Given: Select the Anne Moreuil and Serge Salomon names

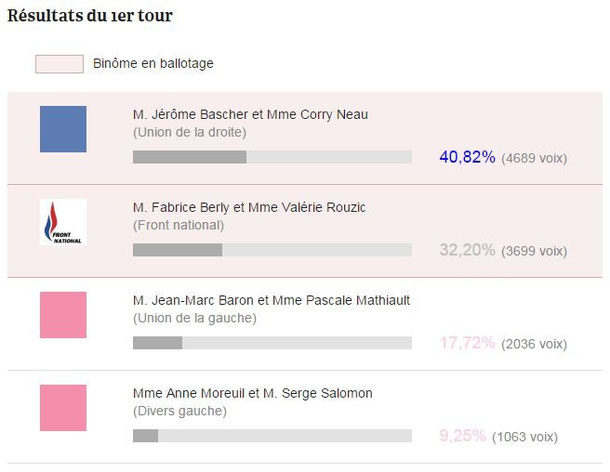Looking at the screenshot, I should click(252, 393).
